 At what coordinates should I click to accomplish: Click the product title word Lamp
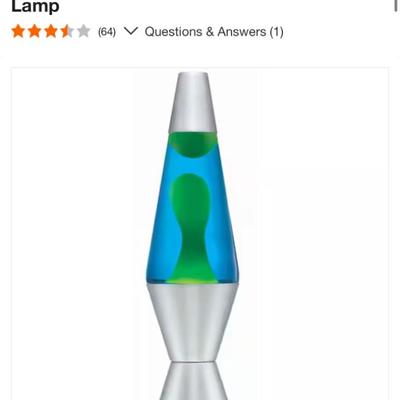[35, 6]
